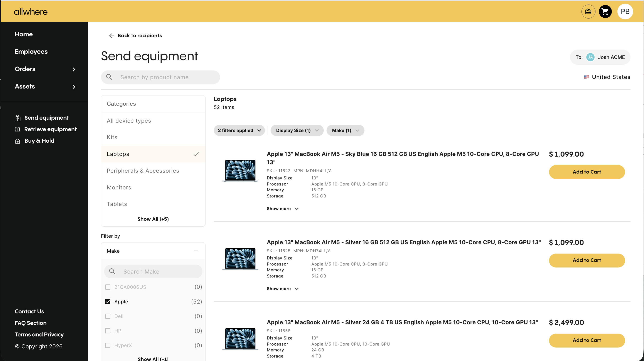Open Assets menu item
The image size is (644, 361).
coord(25,87)
